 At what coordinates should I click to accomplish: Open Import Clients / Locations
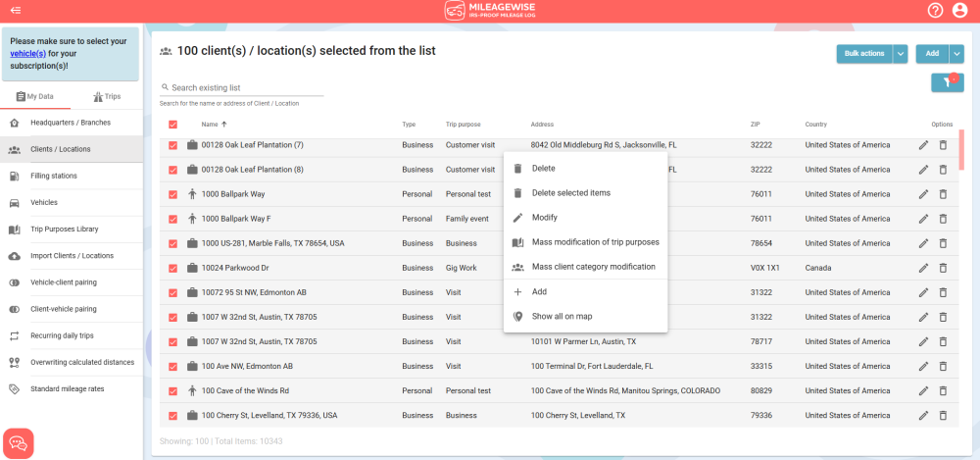(72, 256)
